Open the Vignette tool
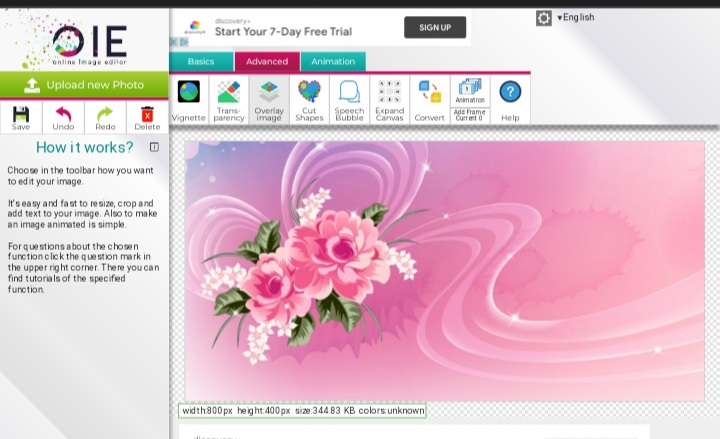 (188, 99)
